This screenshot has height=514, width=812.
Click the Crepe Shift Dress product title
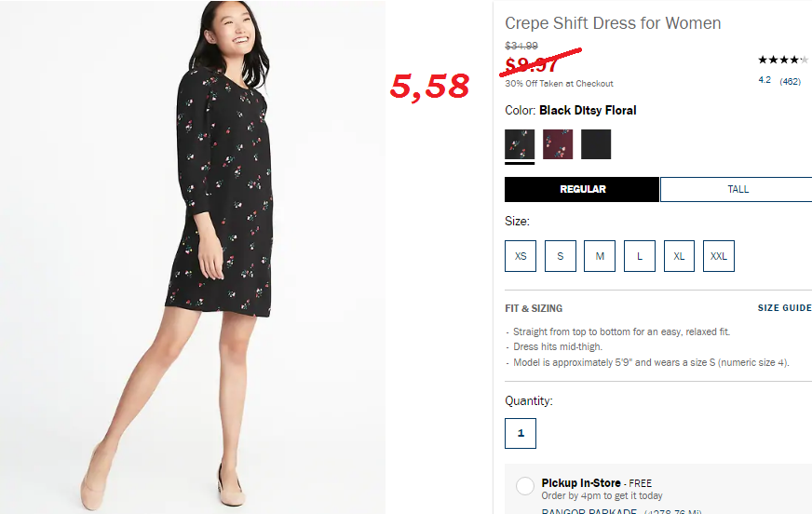(x=613, y=23)
